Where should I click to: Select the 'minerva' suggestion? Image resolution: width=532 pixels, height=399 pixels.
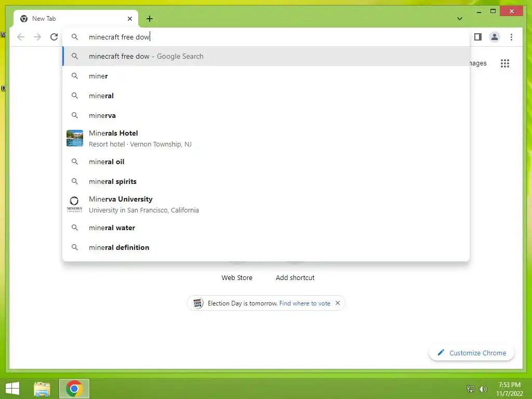(x=266, y=115)
